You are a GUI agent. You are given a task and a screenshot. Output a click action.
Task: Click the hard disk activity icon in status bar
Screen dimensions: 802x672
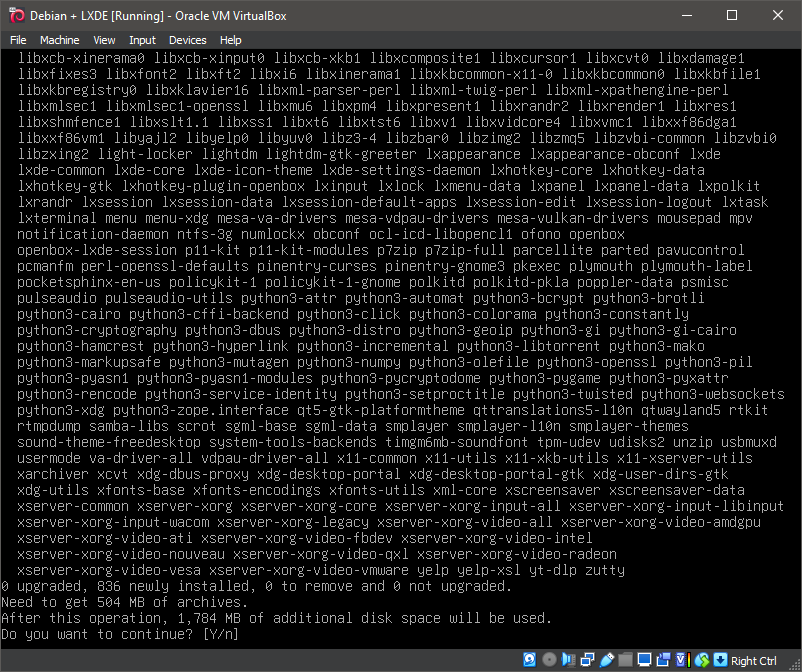529,659
